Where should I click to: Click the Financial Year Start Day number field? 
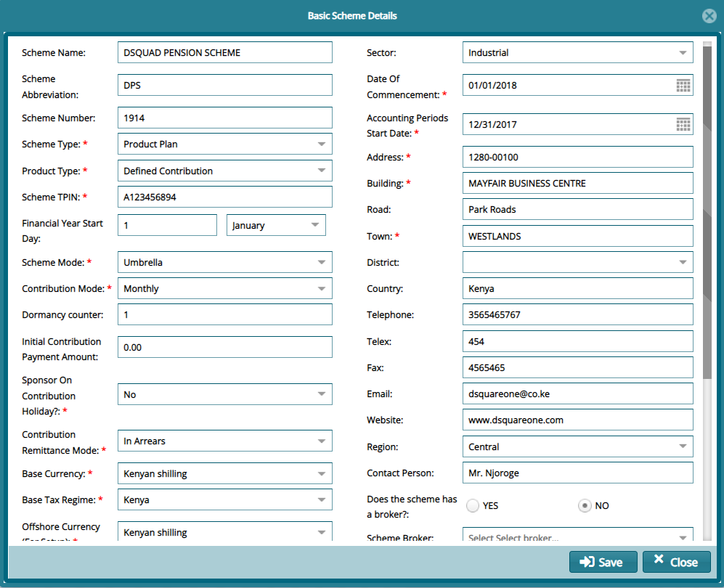[167, 225]
